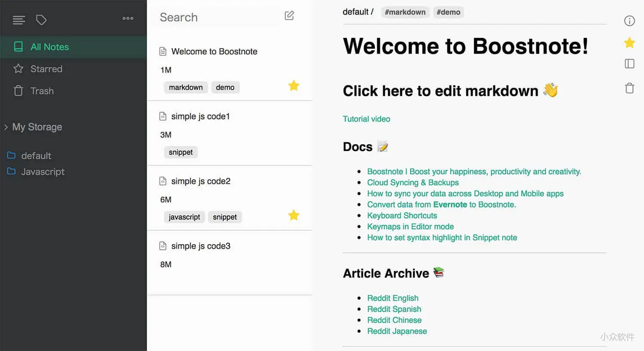
Task: Open the Keyboard Shortcuts doc link
Action: coord(402,216)
